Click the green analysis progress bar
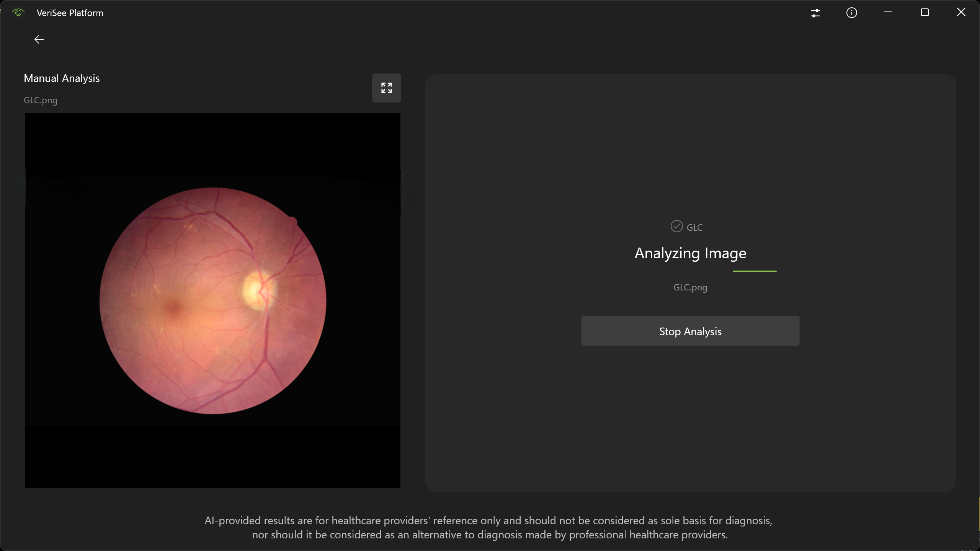The width and height of the screenshot is (980, 551). (754, 271)
